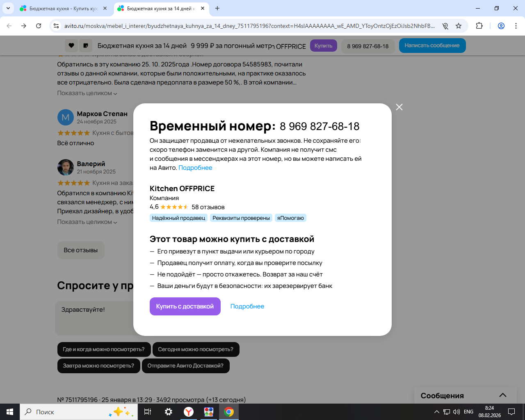Click the Все отзывы button
This screenshot has height=420, width=525.
(x=81, y=250)
